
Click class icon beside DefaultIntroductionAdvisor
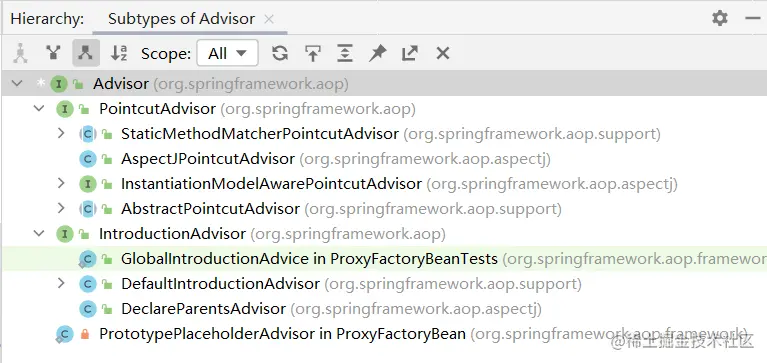pos(88,284)
